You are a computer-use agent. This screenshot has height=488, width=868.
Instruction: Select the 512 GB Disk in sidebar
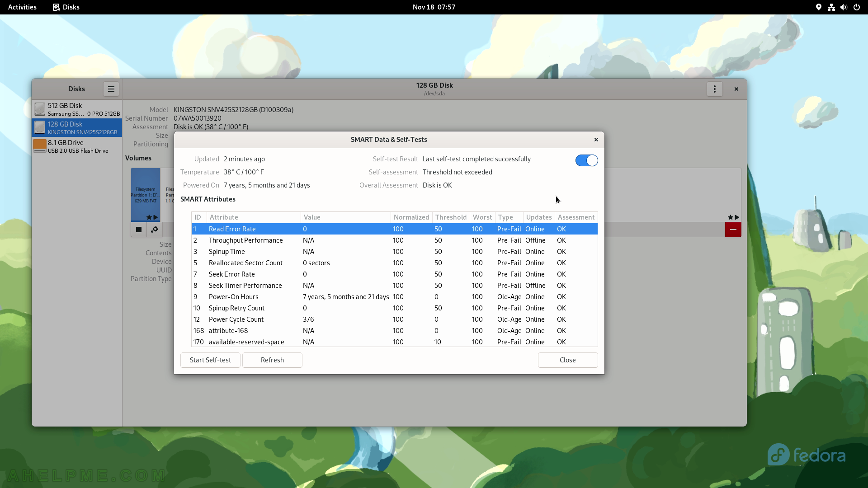77,109
